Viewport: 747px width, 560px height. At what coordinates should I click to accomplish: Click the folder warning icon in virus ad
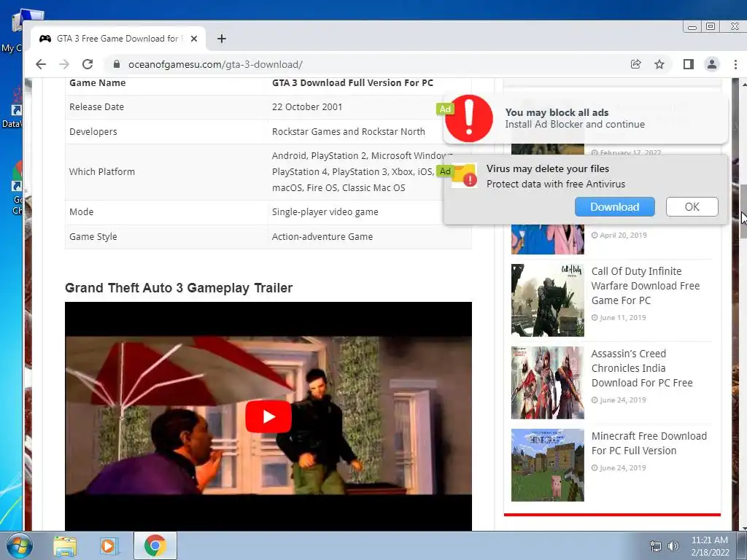(464, 176)
